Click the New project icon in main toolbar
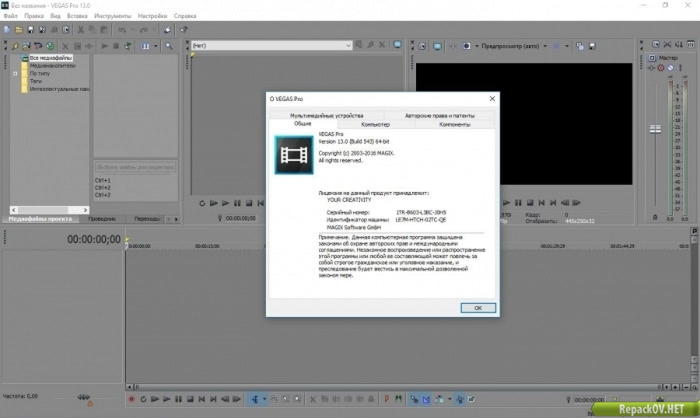Screen dimensions: 700x418 click(7, 30)
